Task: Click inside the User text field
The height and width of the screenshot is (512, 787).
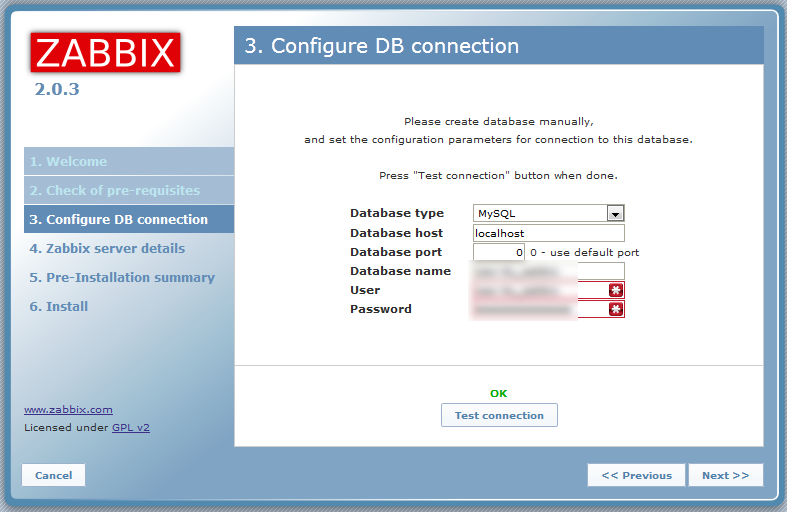Action: (540, 290)
